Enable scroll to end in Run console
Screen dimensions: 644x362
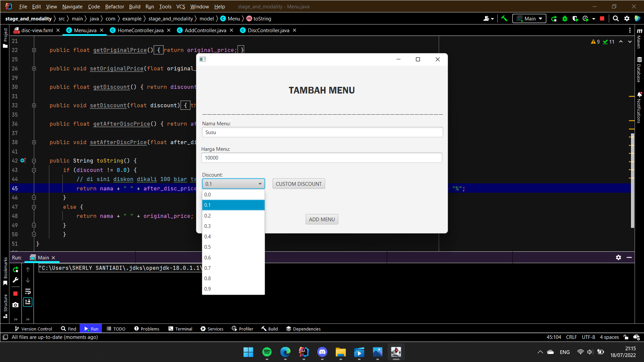[x=28, y=302]
